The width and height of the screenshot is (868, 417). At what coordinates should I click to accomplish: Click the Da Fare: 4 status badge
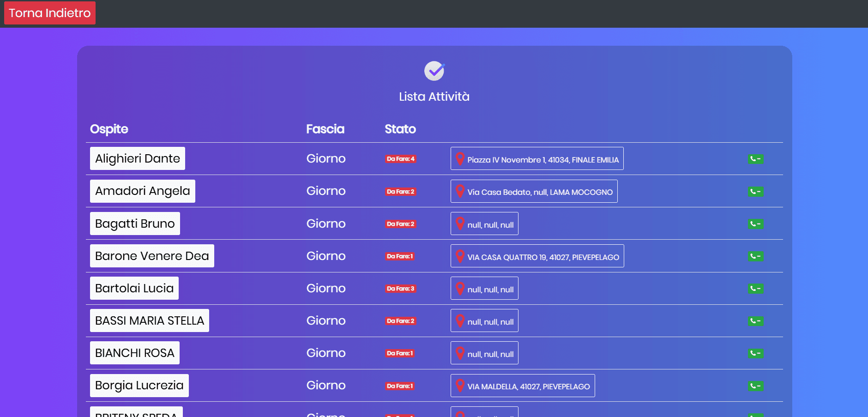400,159
